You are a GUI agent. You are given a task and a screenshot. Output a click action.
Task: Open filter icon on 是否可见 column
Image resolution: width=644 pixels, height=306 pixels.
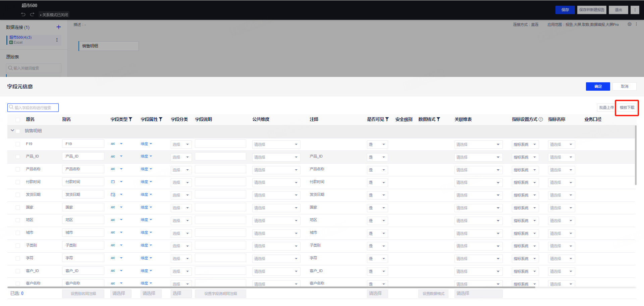[387, 119]
